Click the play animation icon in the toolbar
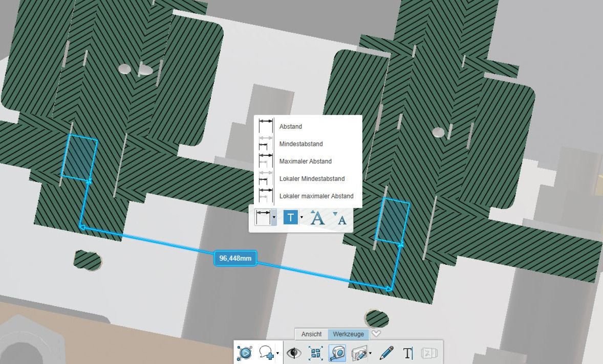Screen dimensions: 603x364 pyautogui.click(x=244, y=353)
